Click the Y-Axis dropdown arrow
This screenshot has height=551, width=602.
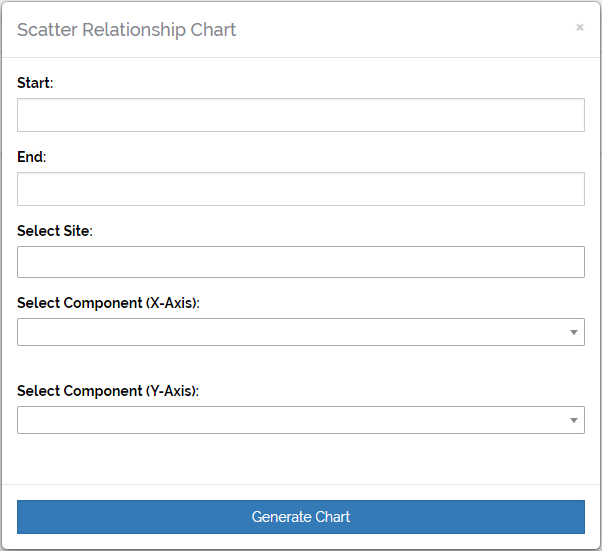574,420
